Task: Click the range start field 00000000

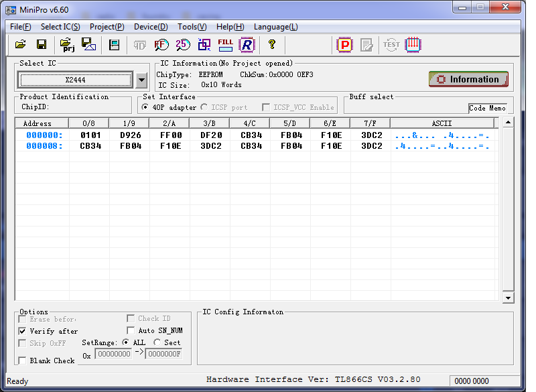Action: click(x=114, y=354)
